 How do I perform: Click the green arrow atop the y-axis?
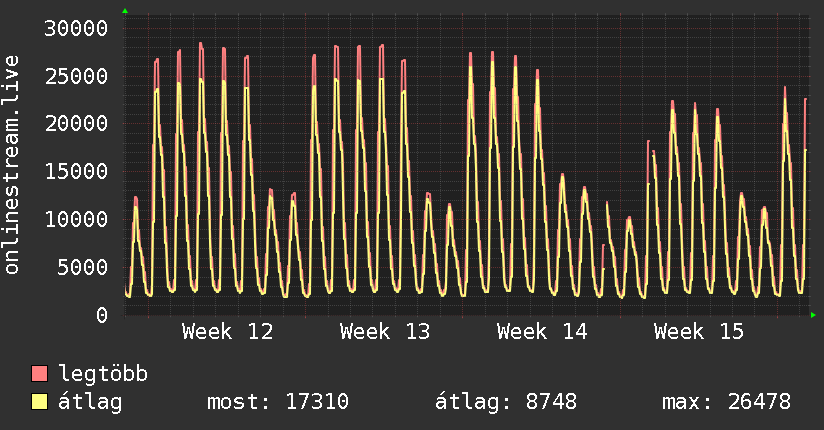coord(125,11)
